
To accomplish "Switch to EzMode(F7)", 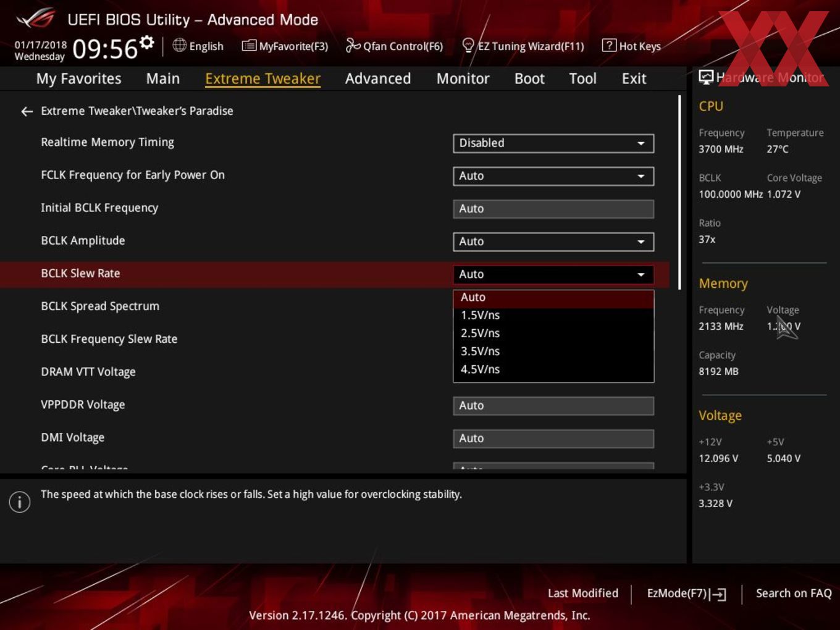I will tap(686, 594).
